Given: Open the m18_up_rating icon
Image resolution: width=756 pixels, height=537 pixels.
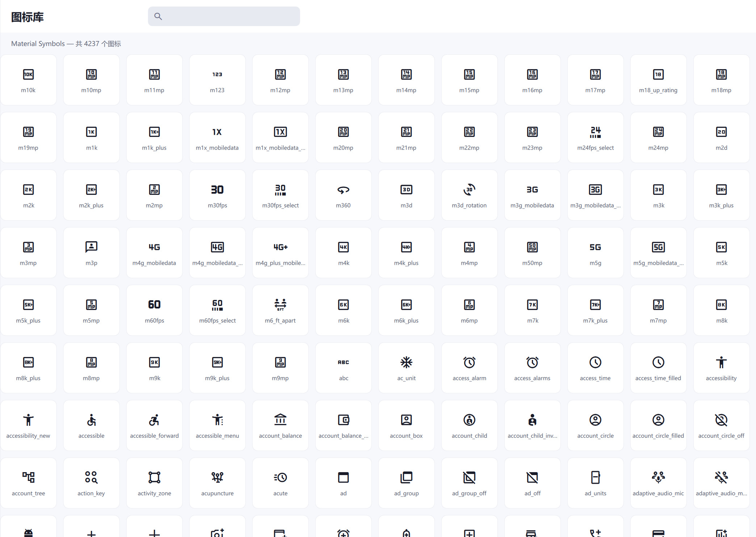Looking at the screenshot, I should (x=658, y=80).
